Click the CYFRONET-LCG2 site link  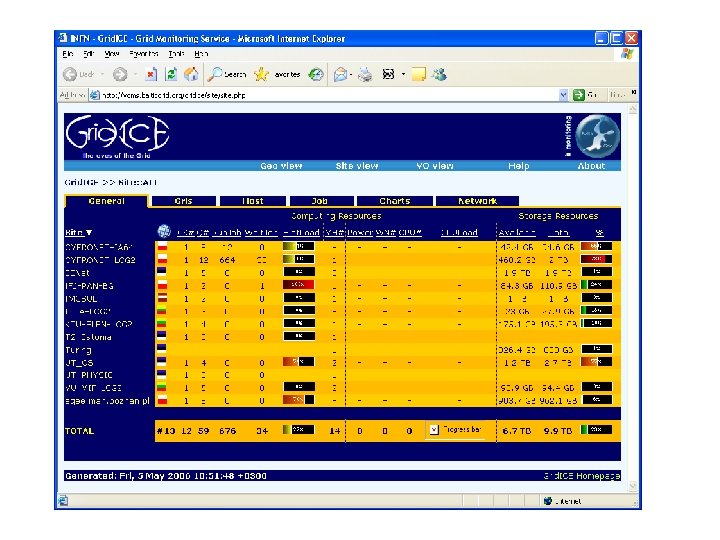click(101, 260)
